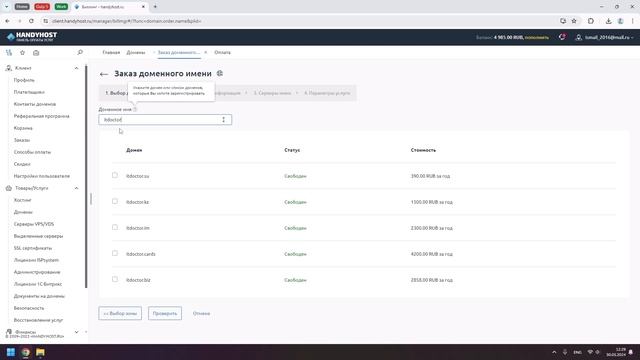Click the user profile icon in header
Viewport: 640px width, 360px height.
[578, 37]
